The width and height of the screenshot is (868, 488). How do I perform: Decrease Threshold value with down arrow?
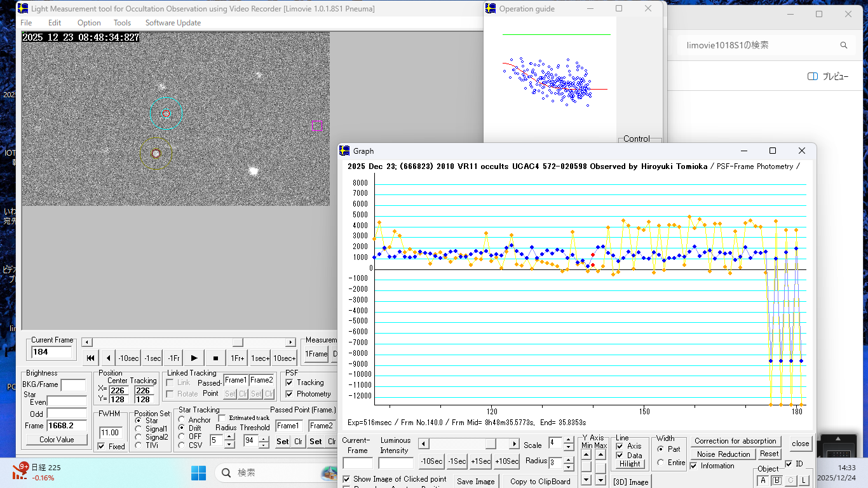tap(263, 445)
